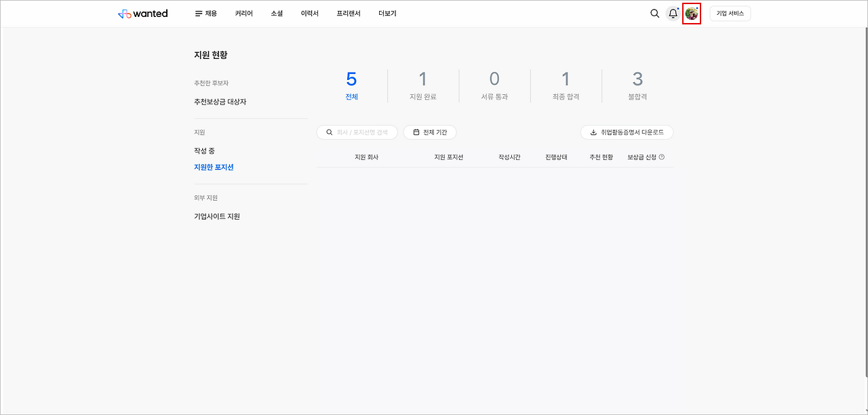The height and width of the screenshot is (415, 868).
Task: Open the 채용 hamburger menu
Action: pos(206,14)
